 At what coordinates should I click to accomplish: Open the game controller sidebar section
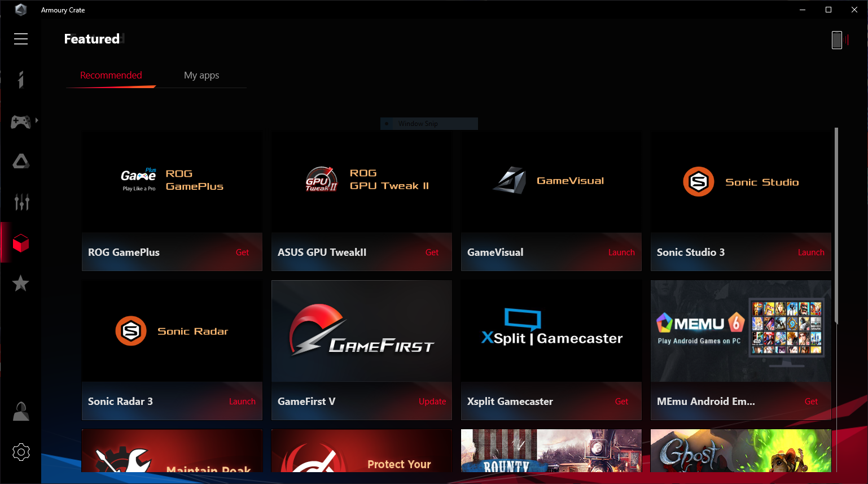tap(21, 121)
